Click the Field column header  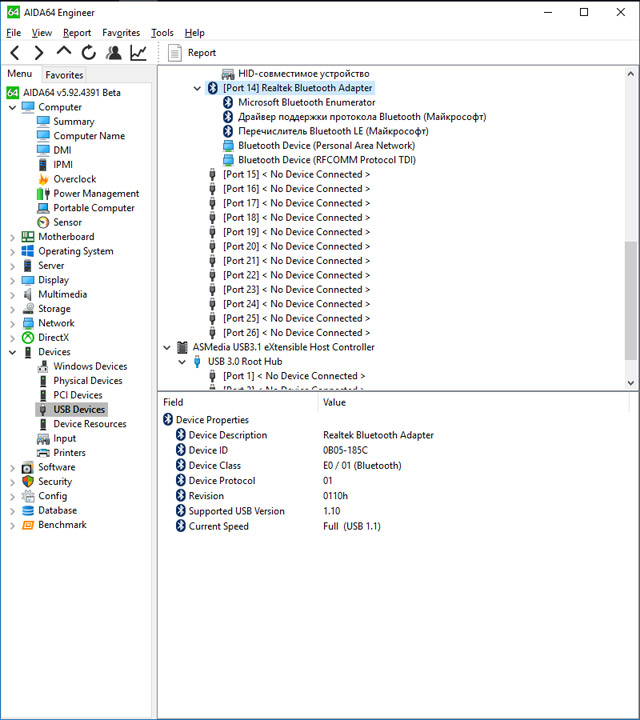tap(173, 402)
